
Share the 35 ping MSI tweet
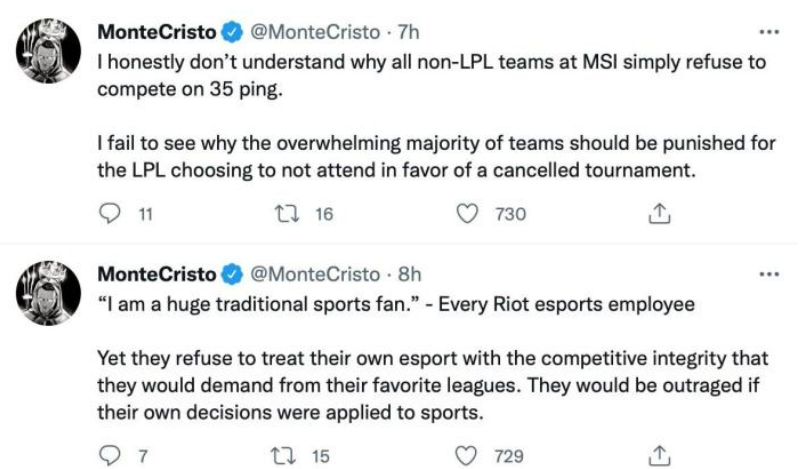(658, 213)
